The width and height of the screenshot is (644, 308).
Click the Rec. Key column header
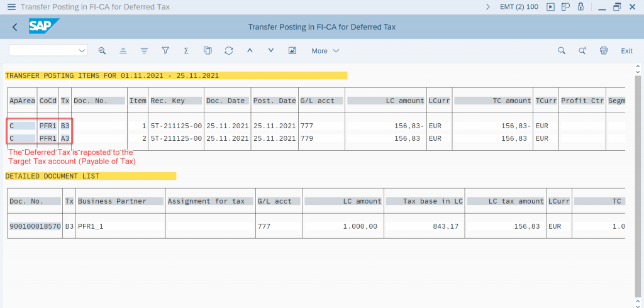tap(176, 101)
